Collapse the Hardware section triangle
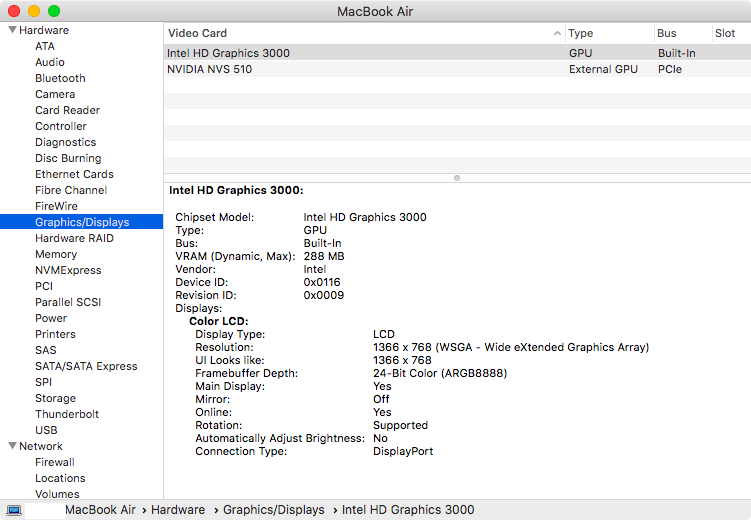Screen dimensions: 751x520 pos(12,30)
